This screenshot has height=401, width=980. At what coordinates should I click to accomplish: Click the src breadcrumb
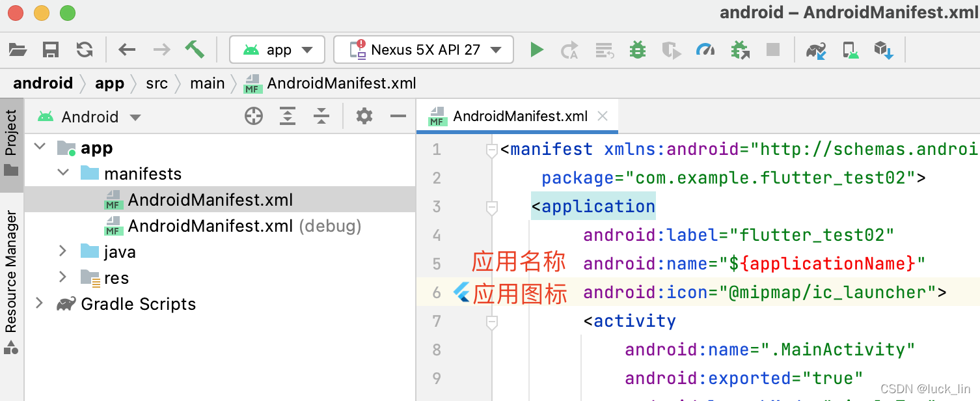(x=157, y=83)
